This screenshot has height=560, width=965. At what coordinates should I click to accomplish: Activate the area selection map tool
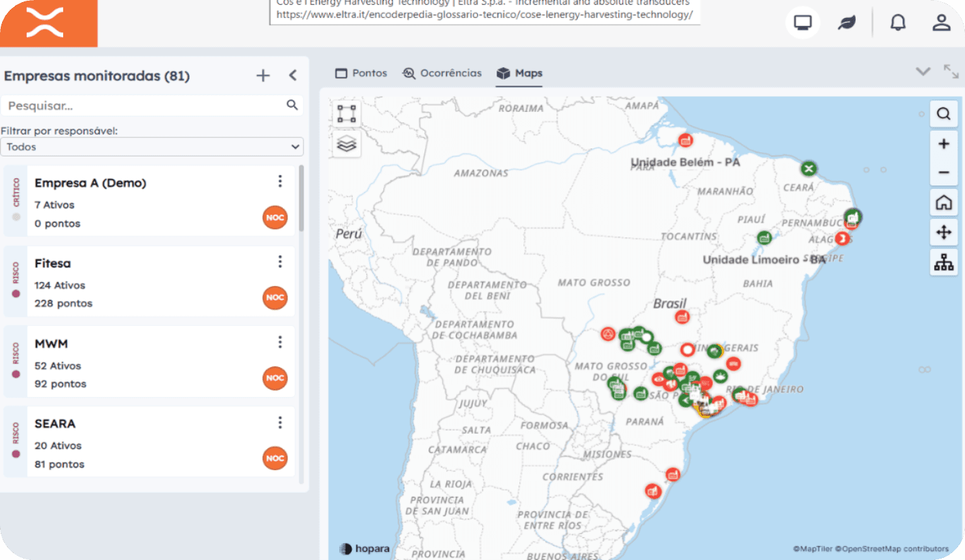347,114
